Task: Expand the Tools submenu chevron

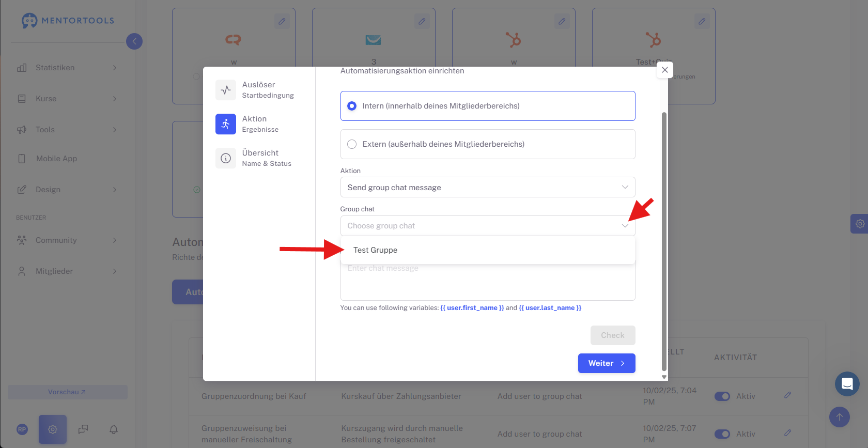Action: 115,130
